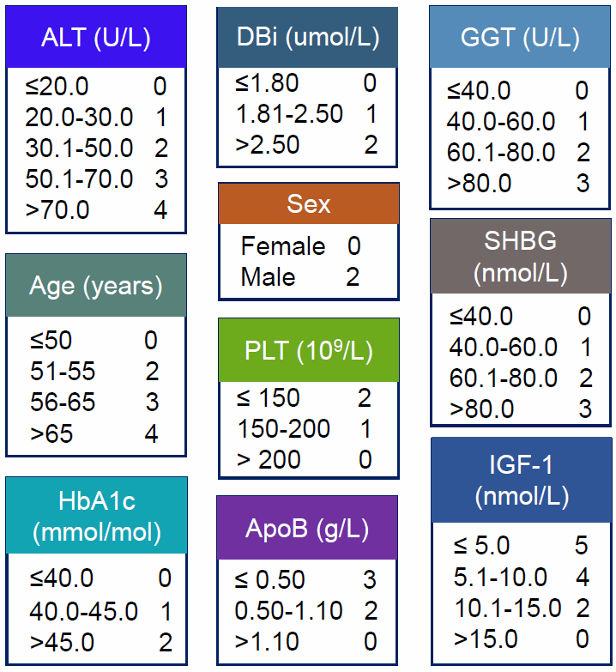Image resolution: width=616 pixels, height=672 pixels.
Task: Choose the Female row under Sex
Action: click(300, 246)
